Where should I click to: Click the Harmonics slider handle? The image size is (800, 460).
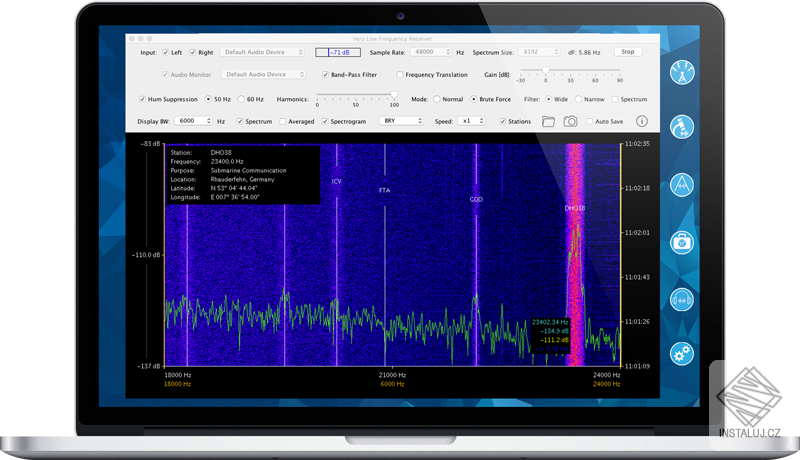394,95
